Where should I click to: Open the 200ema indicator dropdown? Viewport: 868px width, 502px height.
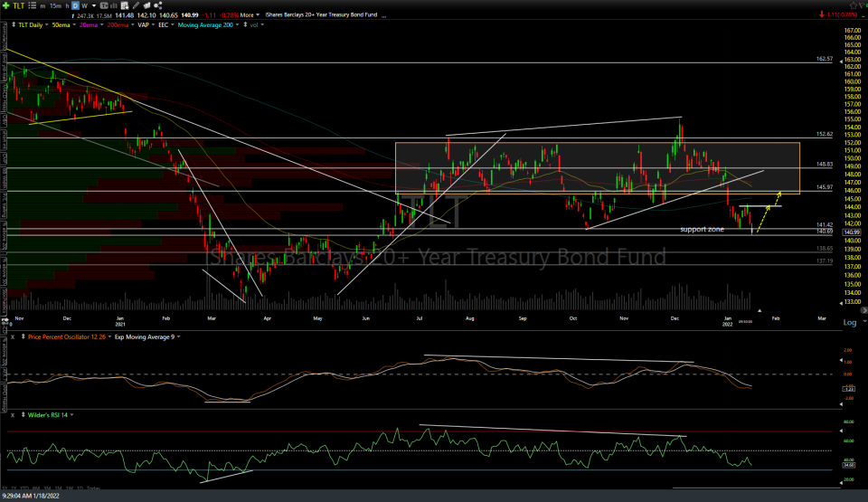tap(133, 25)
